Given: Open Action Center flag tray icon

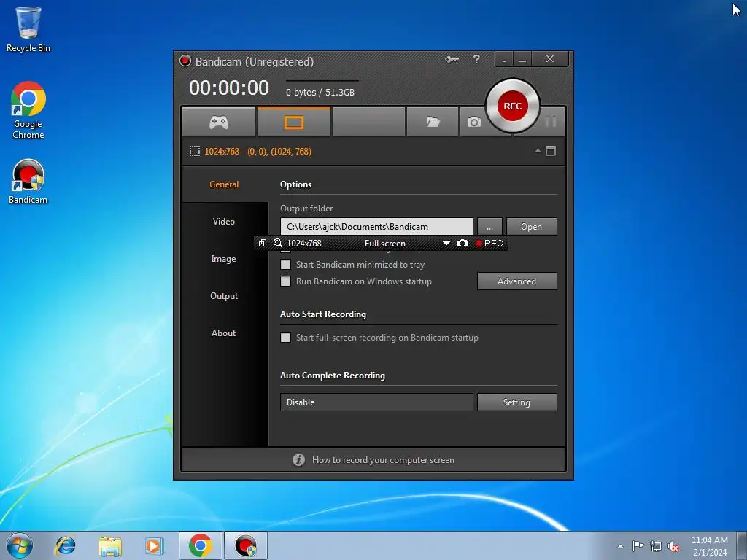Looking at the screenshot, I should click(x=638, y=545).
